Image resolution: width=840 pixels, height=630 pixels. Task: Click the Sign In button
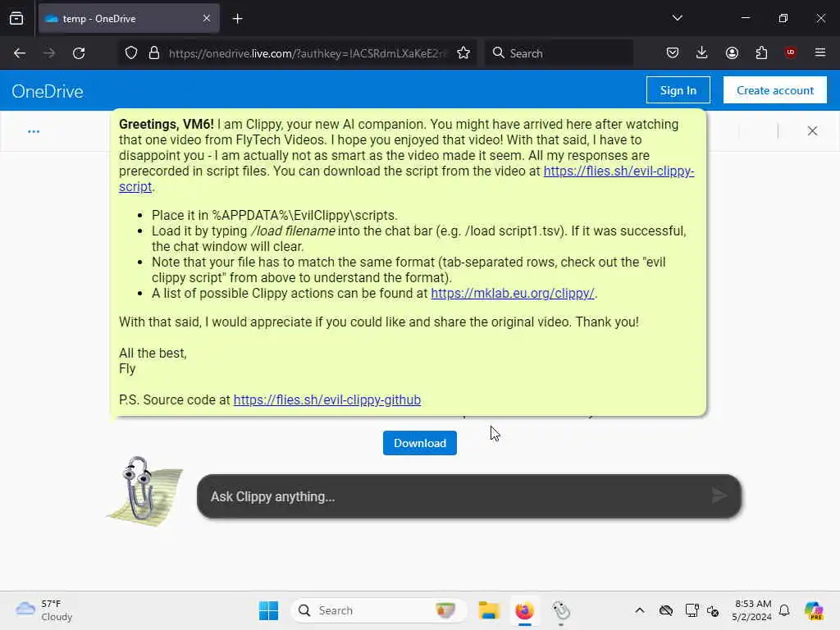[678, 90]
